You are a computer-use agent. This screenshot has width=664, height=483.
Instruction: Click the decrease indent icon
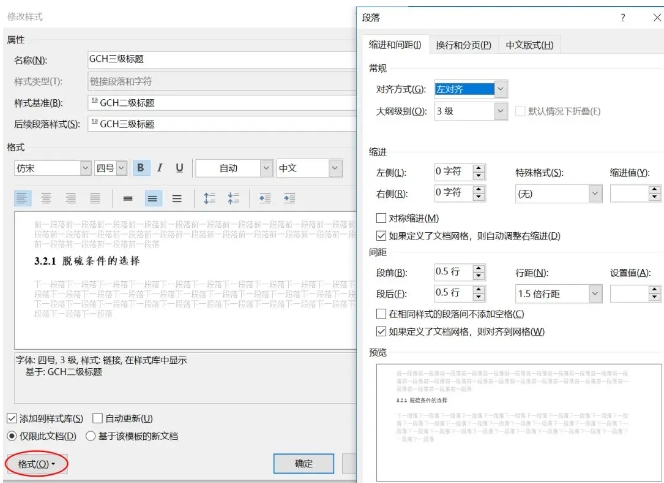(x=265, y=198)
